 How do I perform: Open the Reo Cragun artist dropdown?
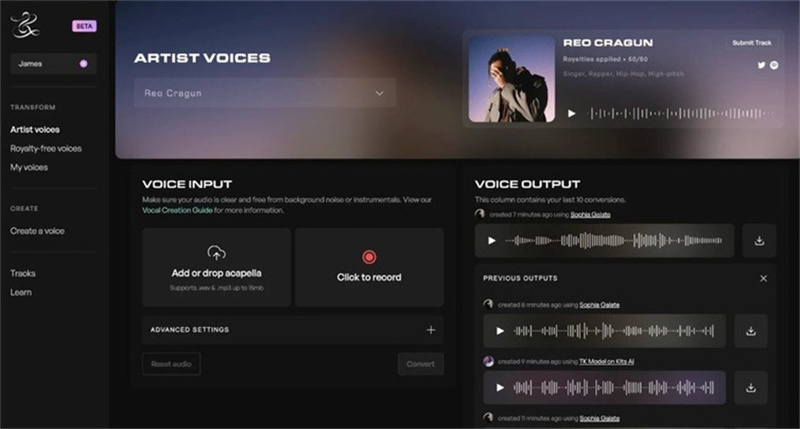click(x=265, y=93)
